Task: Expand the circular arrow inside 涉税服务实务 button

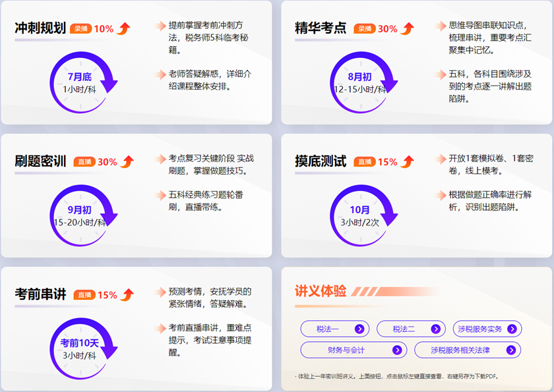Action: click(x=513, y=329)
